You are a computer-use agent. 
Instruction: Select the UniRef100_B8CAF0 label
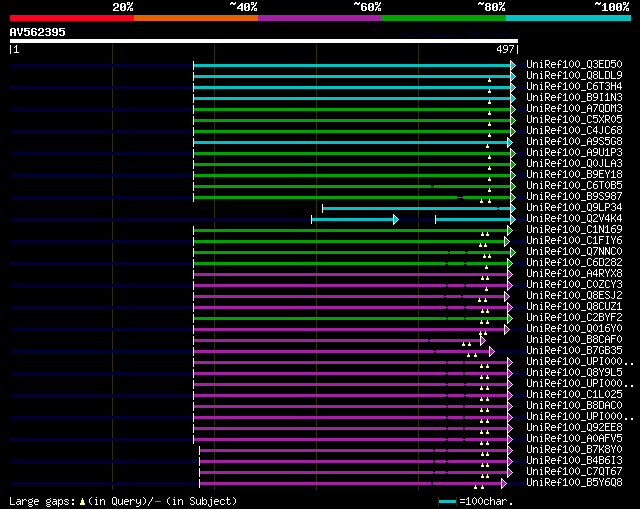574,340
